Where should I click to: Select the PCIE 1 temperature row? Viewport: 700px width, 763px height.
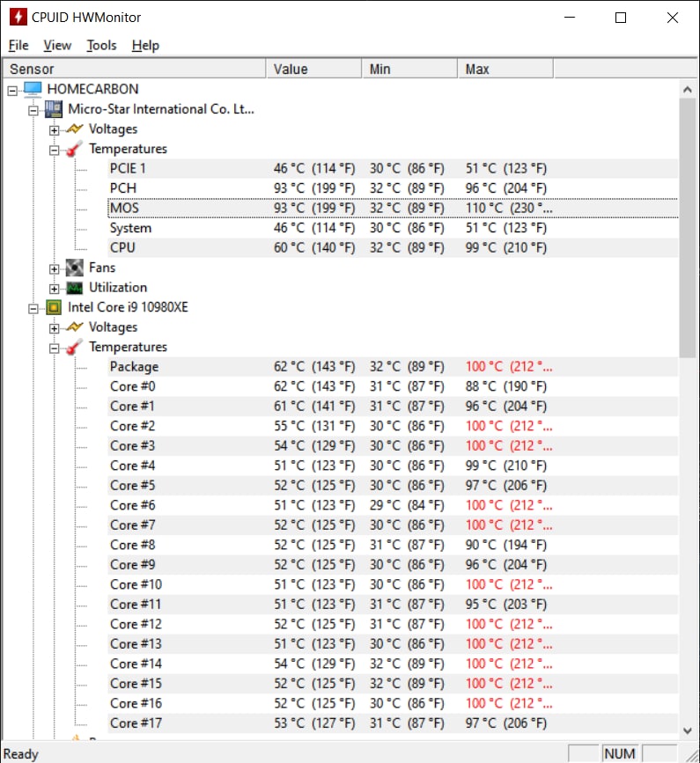coord(393,168)
